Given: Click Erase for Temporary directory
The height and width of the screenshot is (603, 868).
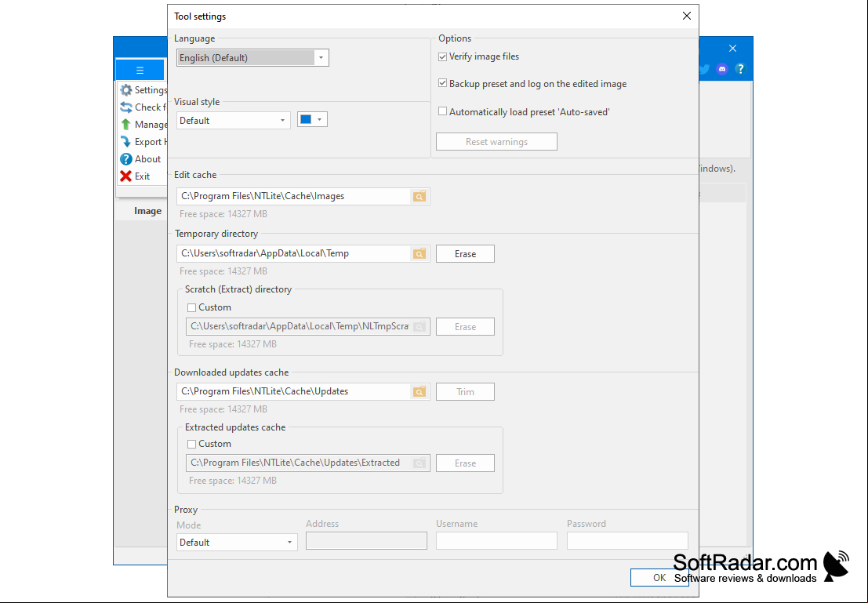Looking at the screenshot, I should click(465, 253).
